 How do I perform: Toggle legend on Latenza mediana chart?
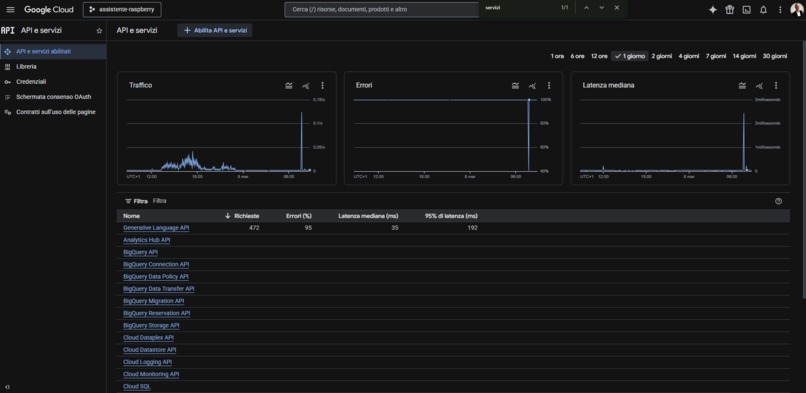click(x=742, y=86)
